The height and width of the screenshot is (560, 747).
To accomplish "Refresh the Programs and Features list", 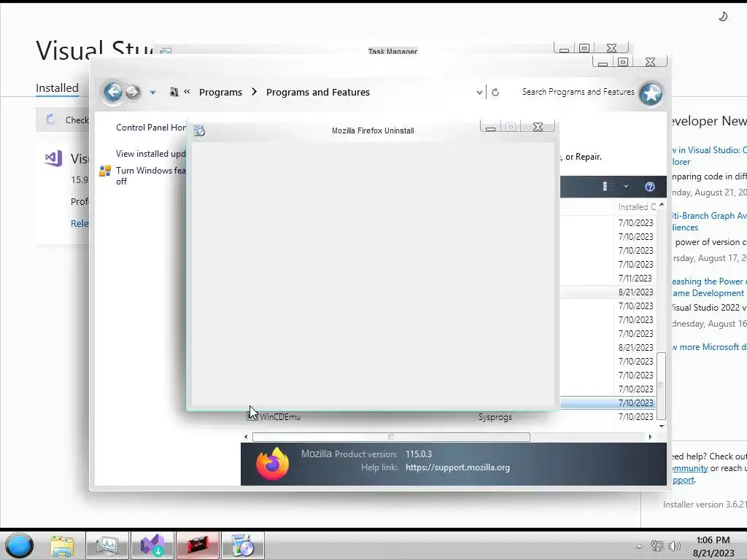I will click(495, 93).
